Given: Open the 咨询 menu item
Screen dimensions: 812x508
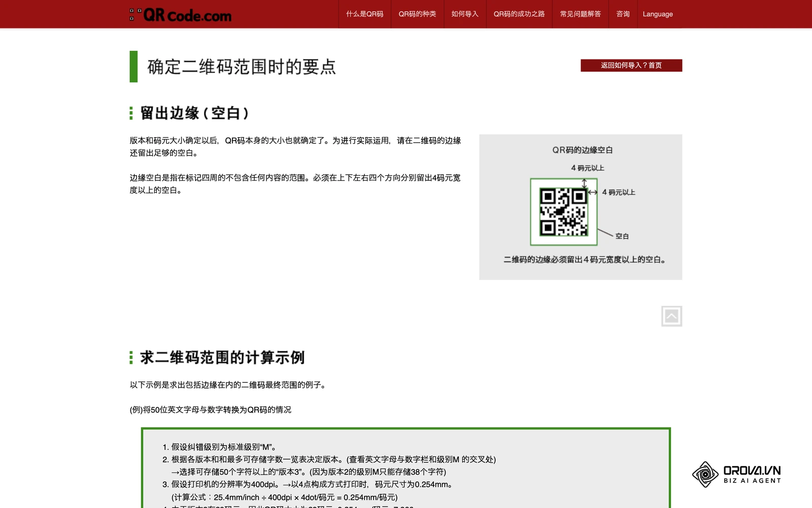Looking at the screenshot, I should tap(623, 14).
